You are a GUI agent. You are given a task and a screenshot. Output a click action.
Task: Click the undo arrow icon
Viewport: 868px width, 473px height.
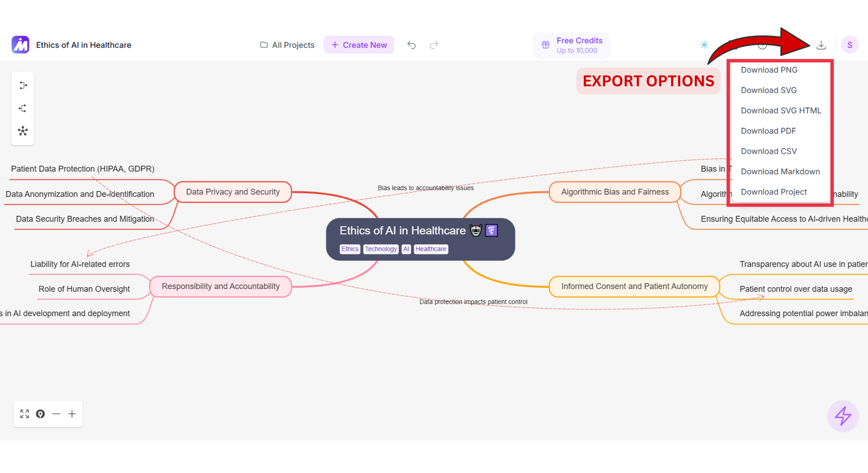point(411,45)
